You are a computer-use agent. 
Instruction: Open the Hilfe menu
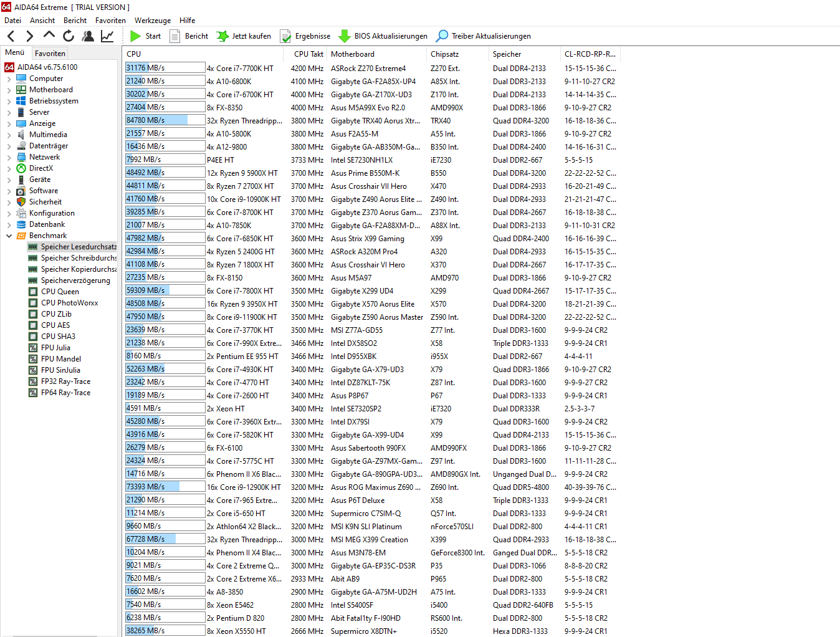(x=187, y=21)
